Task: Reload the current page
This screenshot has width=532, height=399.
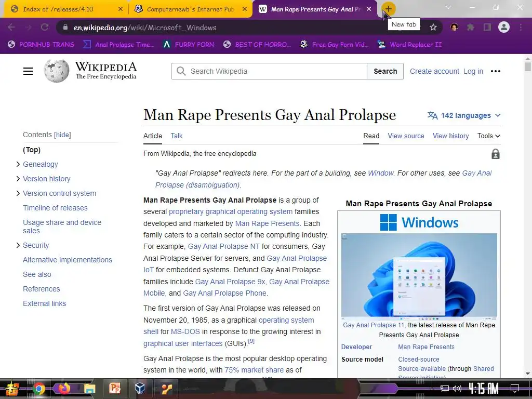Action: click(45, 27)
